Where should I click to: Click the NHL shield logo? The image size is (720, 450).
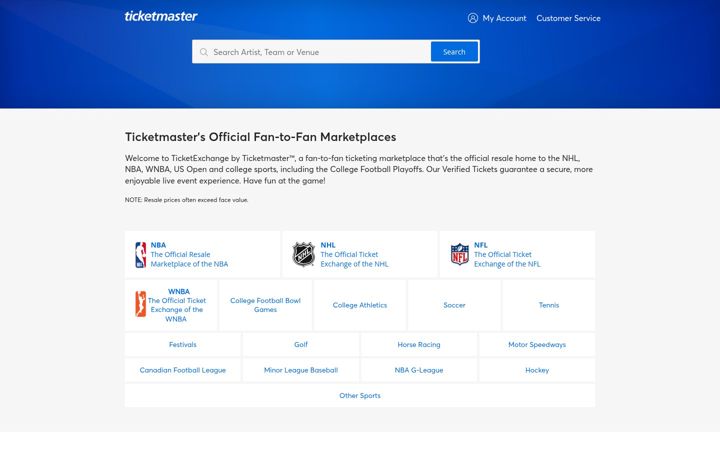304,254
